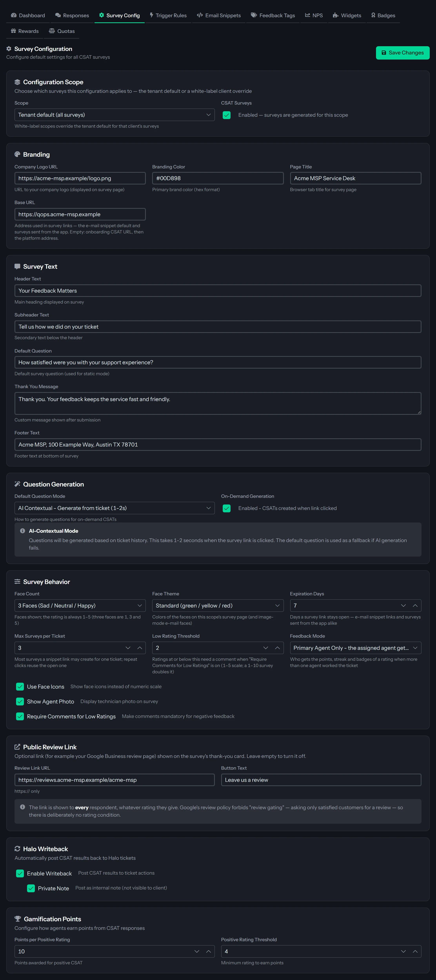
Task: Click the Quotas balance scale icon
Action: click(x=52, y=31)
